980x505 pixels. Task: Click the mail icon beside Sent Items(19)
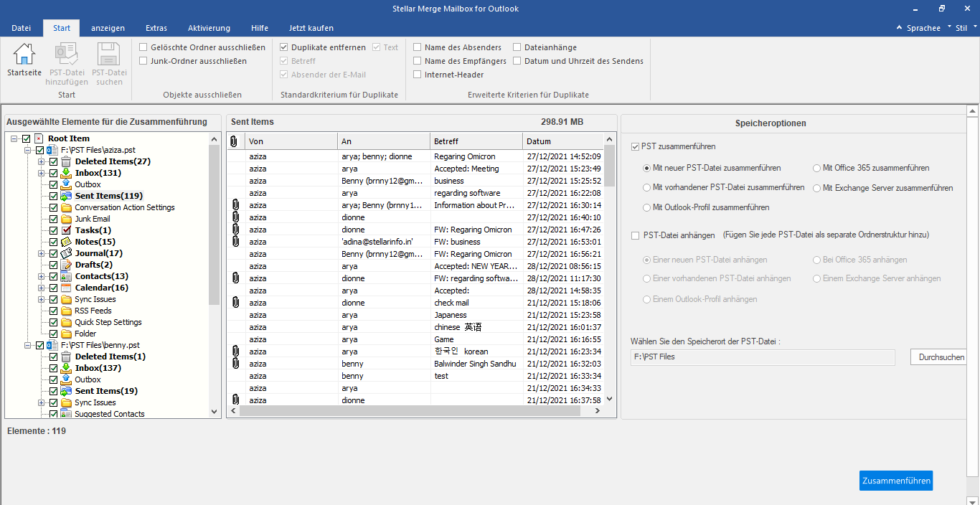point(66,391)
